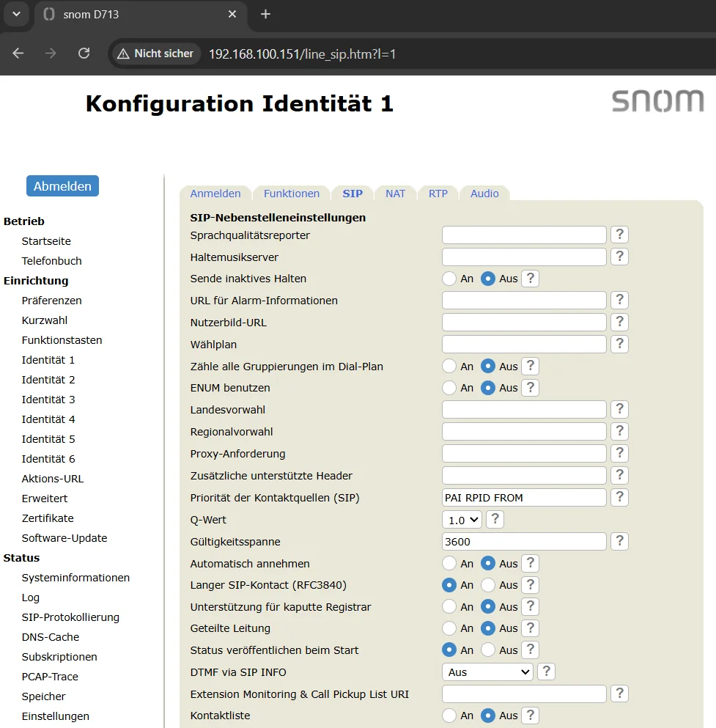Open a new browser tab
This screenshot has height=728, width=716.
[265, 15]
